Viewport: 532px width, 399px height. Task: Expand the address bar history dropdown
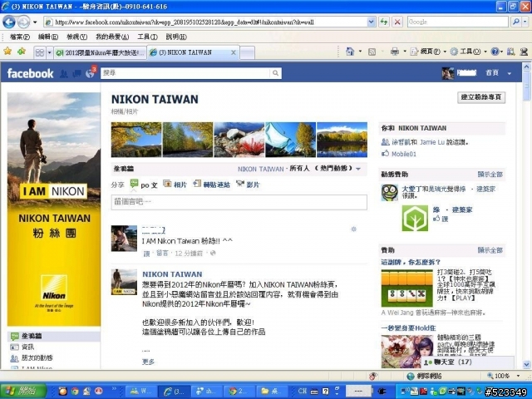pos(372,22)
